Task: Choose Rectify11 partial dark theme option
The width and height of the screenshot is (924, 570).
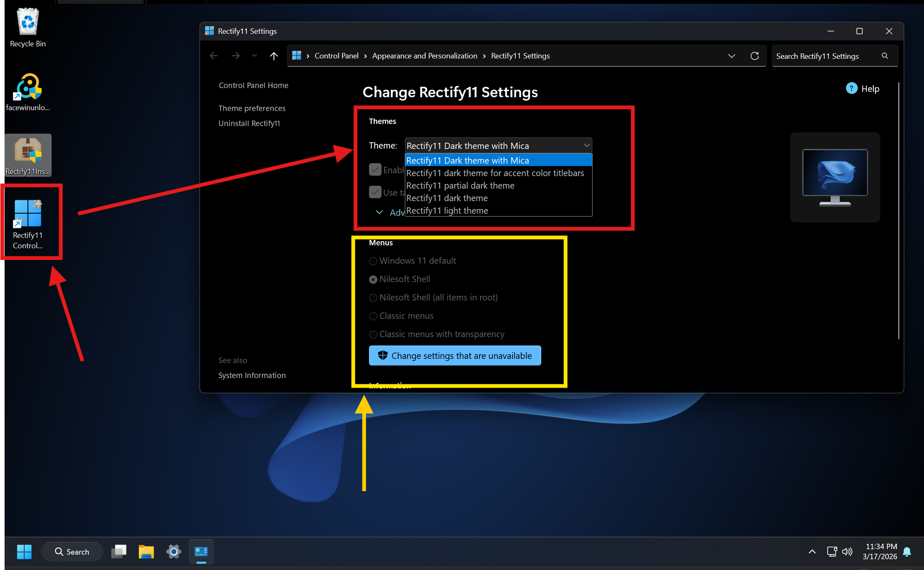Action: click(498, 186)
